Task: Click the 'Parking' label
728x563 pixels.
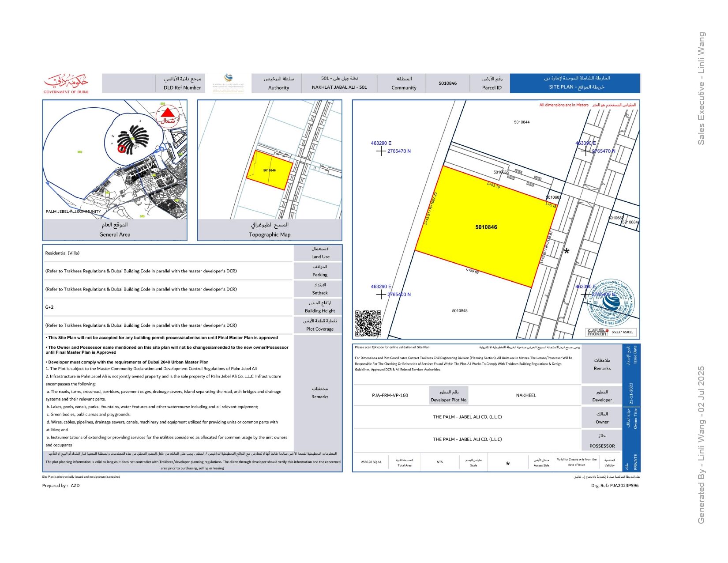Action: (320, 275)
